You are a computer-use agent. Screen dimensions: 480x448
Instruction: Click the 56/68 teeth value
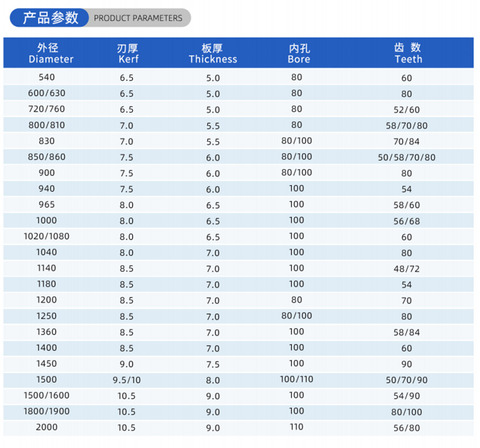tap(407, 221)
